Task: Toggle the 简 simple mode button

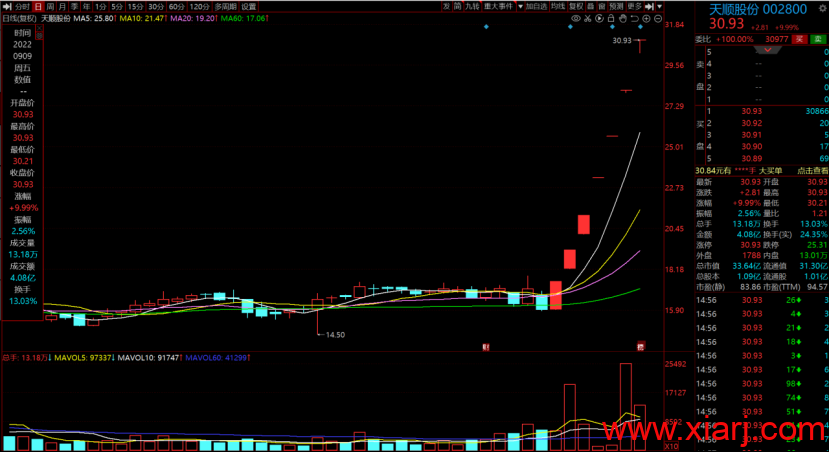Action: [458, 6]
